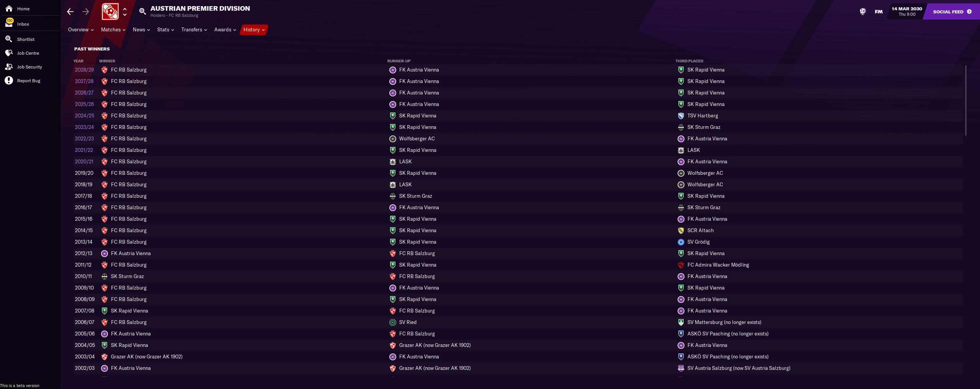
Task: Click TSV Hartberg in third placed column
Action: [x=702, y=116]
